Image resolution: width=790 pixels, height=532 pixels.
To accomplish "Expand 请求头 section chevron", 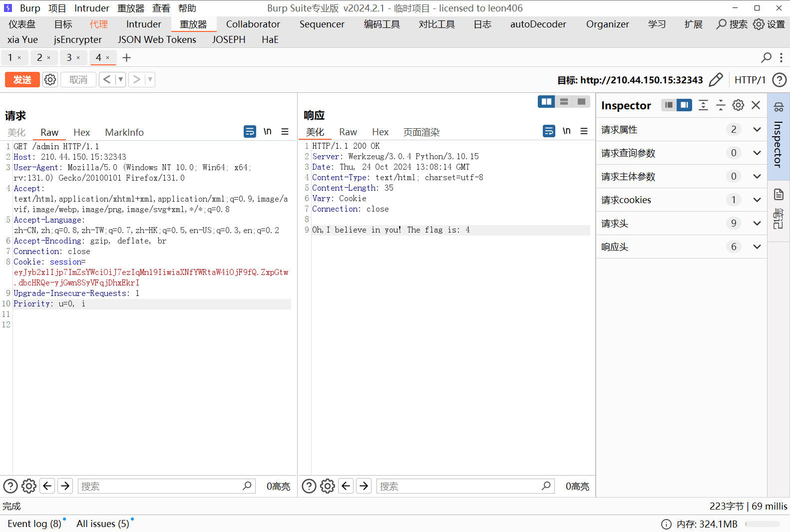I will coord(757,224).
